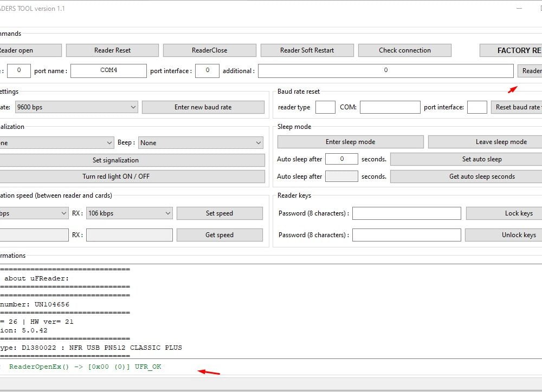Image resolution: width=542 pixels, height=392 pixels.
Task: Minimize the READERS TOOL window
Action: coord(519,8)
